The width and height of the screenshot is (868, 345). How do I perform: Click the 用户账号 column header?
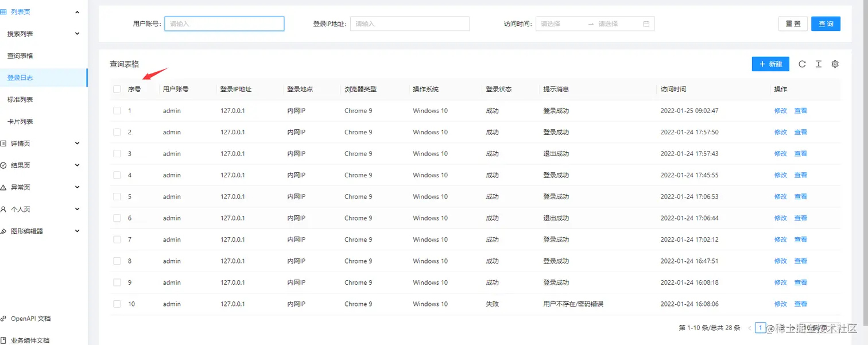click(176, 89)
